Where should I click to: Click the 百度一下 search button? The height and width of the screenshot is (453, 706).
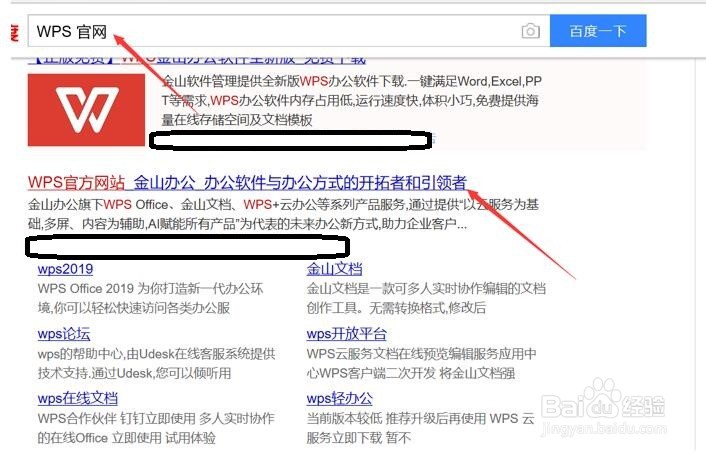tap(598, 31)
